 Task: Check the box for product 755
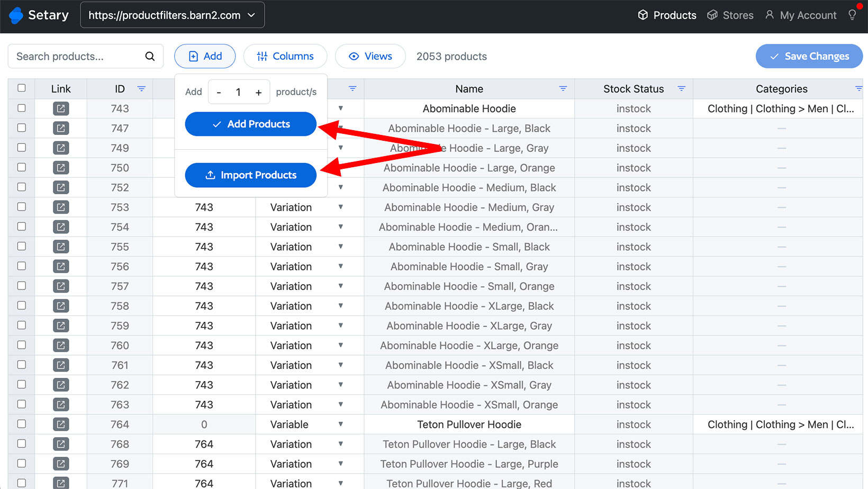pos(22,246)
